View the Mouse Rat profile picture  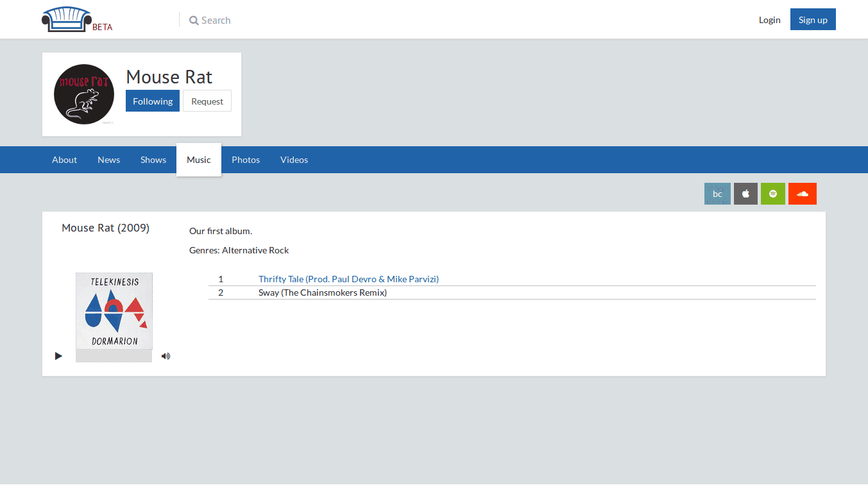(x=84, y=94)
